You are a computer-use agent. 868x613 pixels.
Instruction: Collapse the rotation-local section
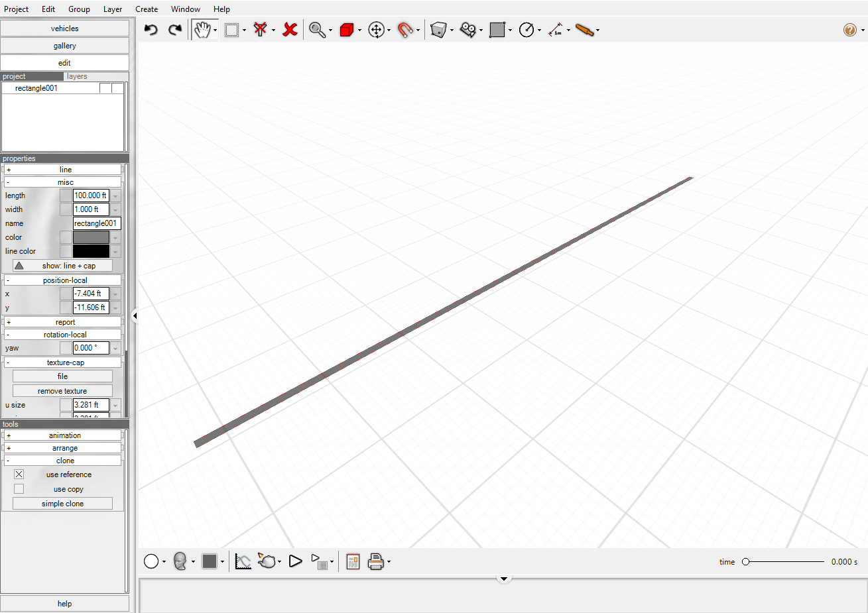[63, 335]
